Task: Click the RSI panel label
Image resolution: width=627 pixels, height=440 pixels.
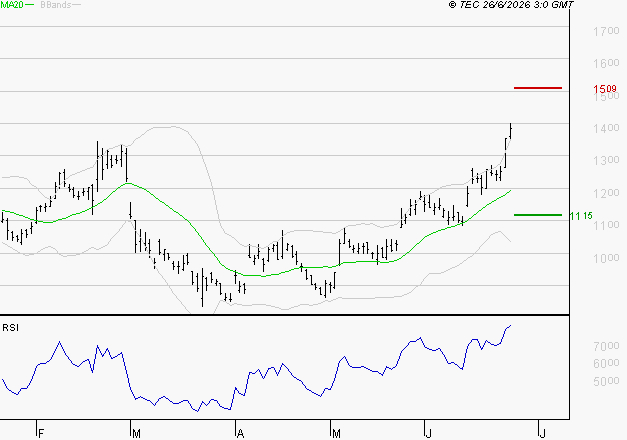Action: tap(10, 328)
